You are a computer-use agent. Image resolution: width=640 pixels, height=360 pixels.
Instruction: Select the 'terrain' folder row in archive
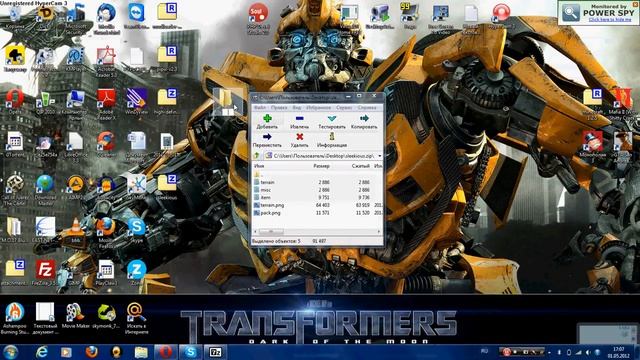pos(317,182)
